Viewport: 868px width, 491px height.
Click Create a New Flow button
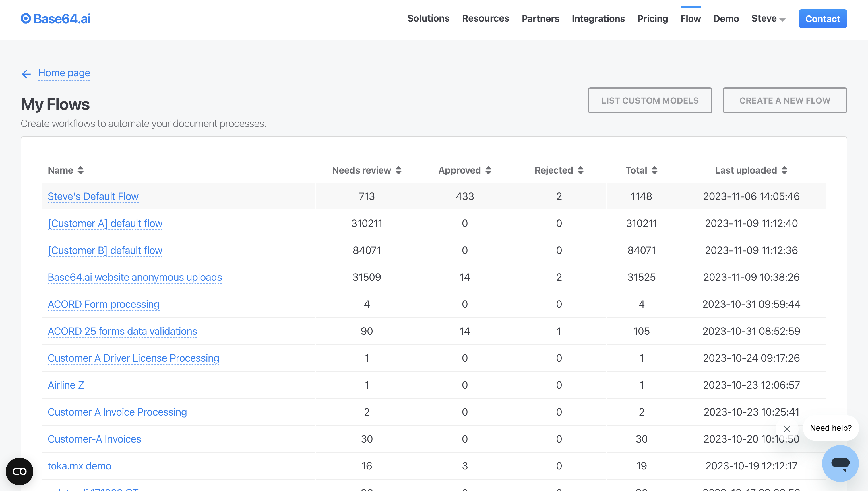tap(785, 100)
